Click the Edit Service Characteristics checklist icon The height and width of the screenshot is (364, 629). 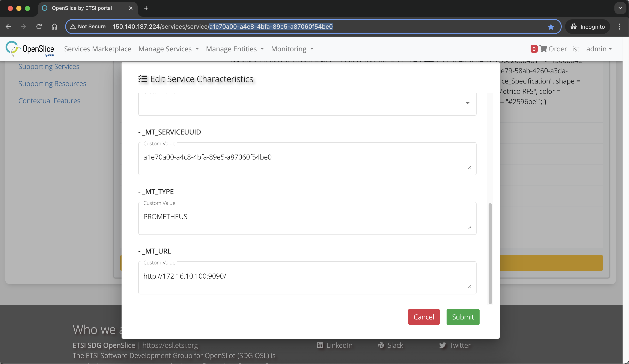click(x=143, y=79)
